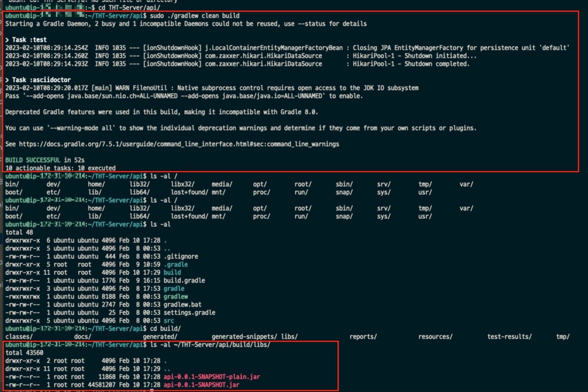Click the api-0.0.1-SNAPSHOT.jar file name
This screenshot has height=392, width=588.
(201, 385)
